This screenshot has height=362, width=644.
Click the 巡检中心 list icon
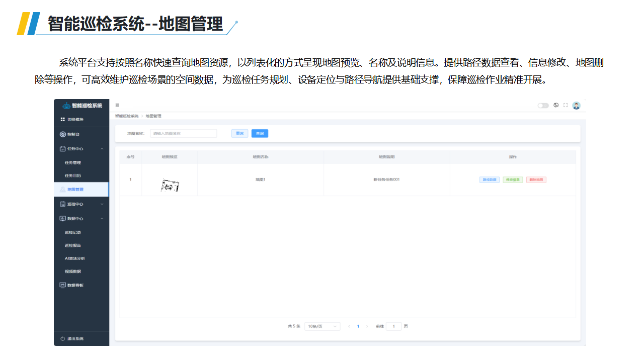click(x=63, y=204)
